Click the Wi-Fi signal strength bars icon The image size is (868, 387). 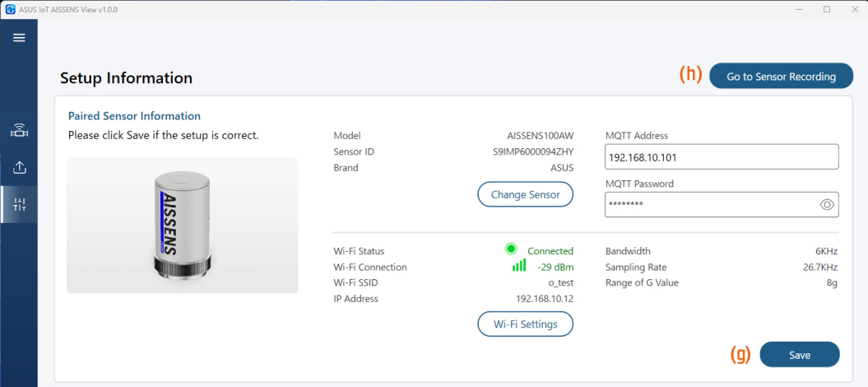519,264
